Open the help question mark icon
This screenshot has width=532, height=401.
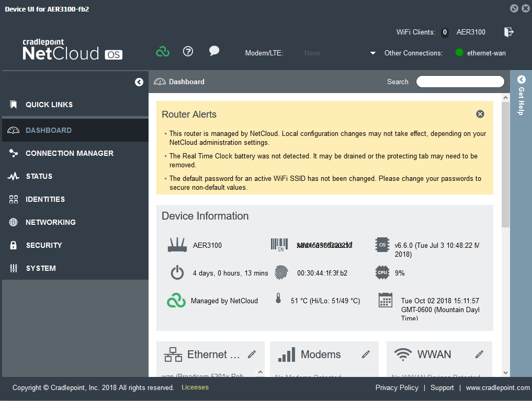(188, 51)
